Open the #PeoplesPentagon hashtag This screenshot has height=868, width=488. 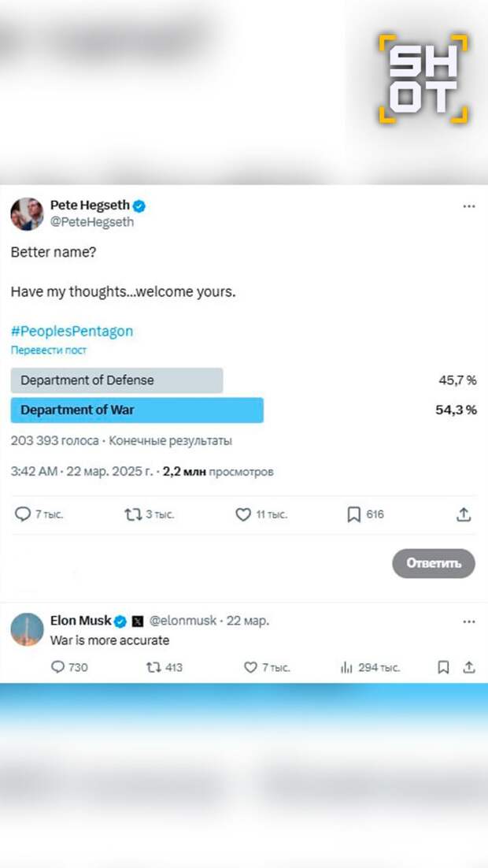point(72,331)
